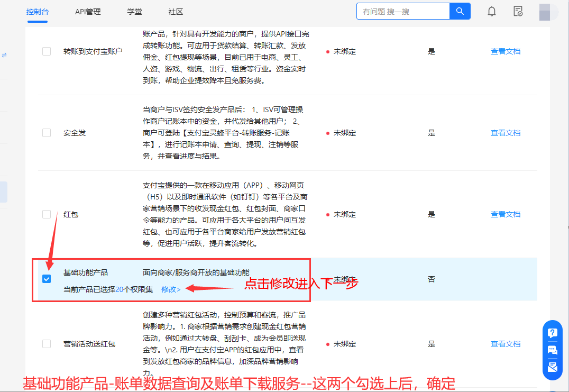This screenshot has height=392, width=569.
Task: Click 未绑定 status in 红包 row
Action: click(x=344, y=214)
